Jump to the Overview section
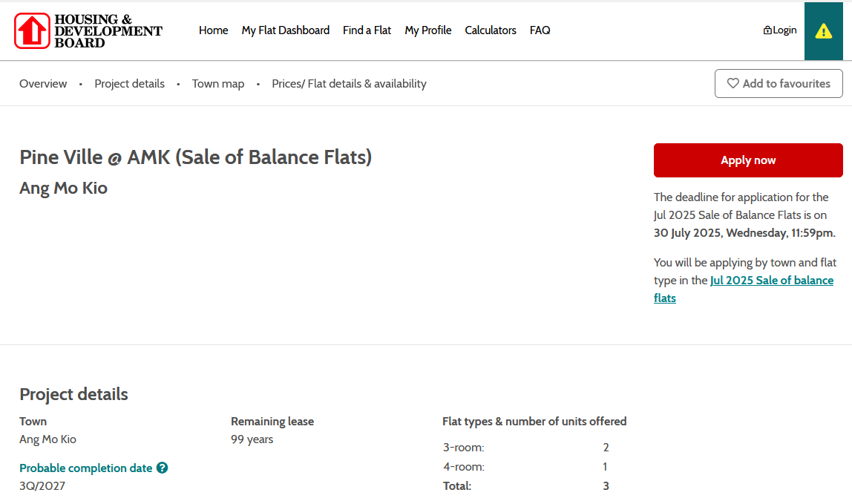 (x=43, y=84)
